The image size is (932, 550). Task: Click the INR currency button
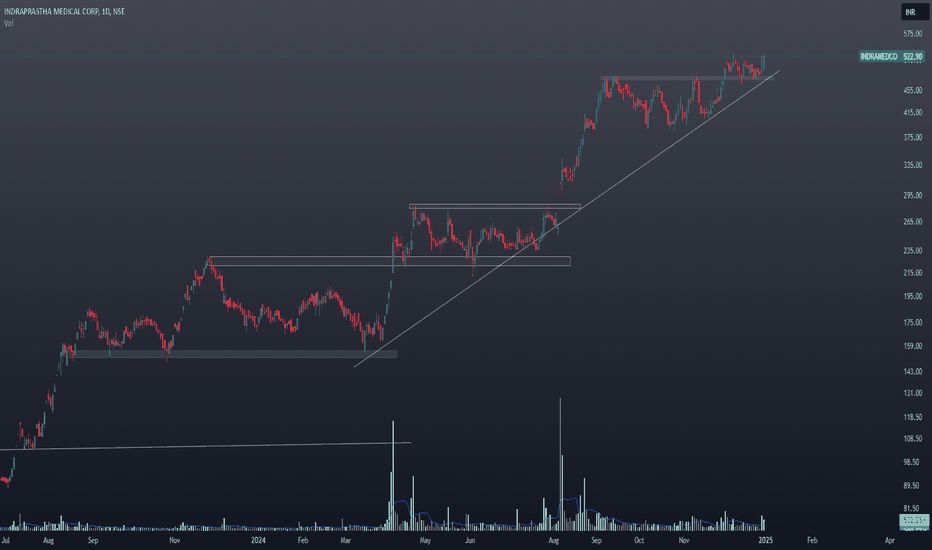tap(914, 12)
